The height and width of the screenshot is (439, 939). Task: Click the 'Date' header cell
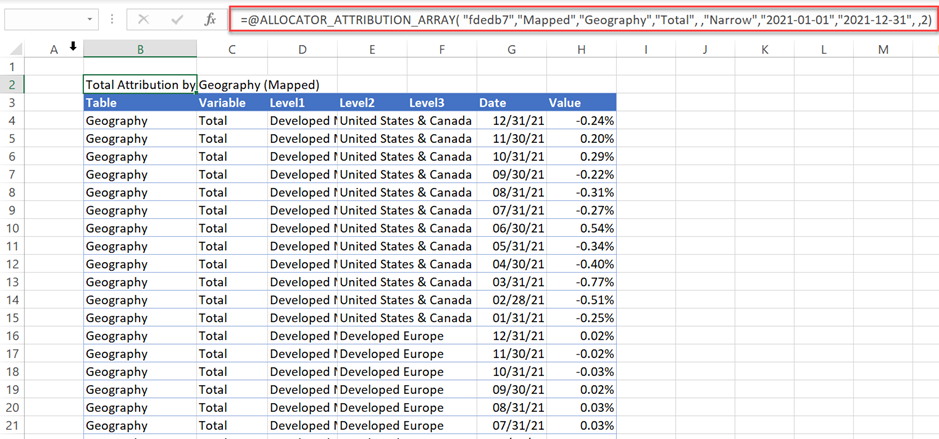pyautogui.click(x=511, y=103)
